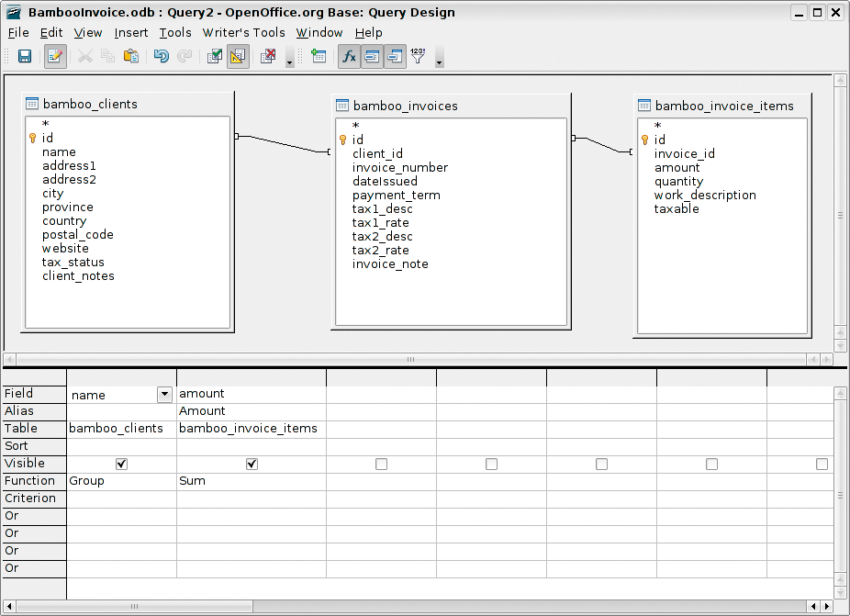Viewport: 850px width, 616px height.
Task: Toggle the Table Name row icon
Action: click(372, 56)
